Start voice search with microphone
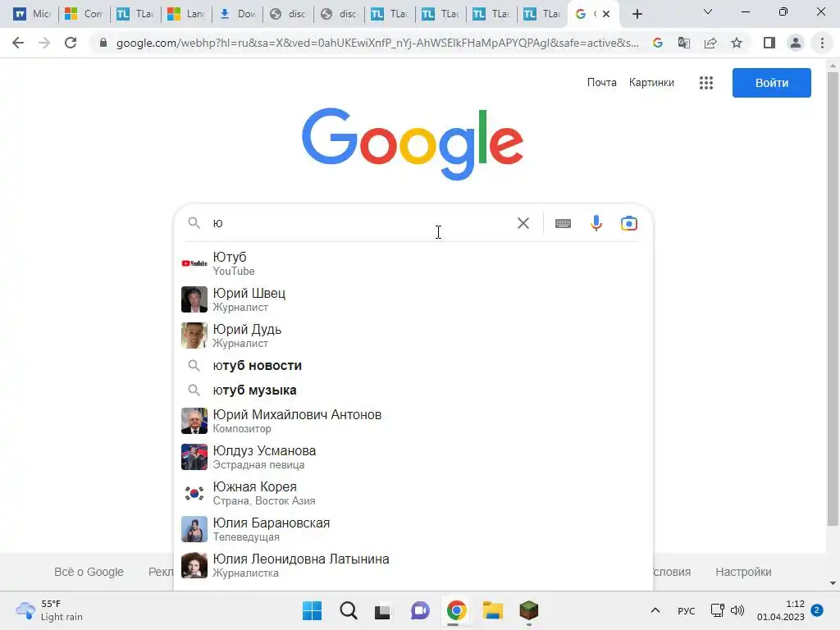The image size is (840, 630). pyautogui.click(x=596, y=223)
